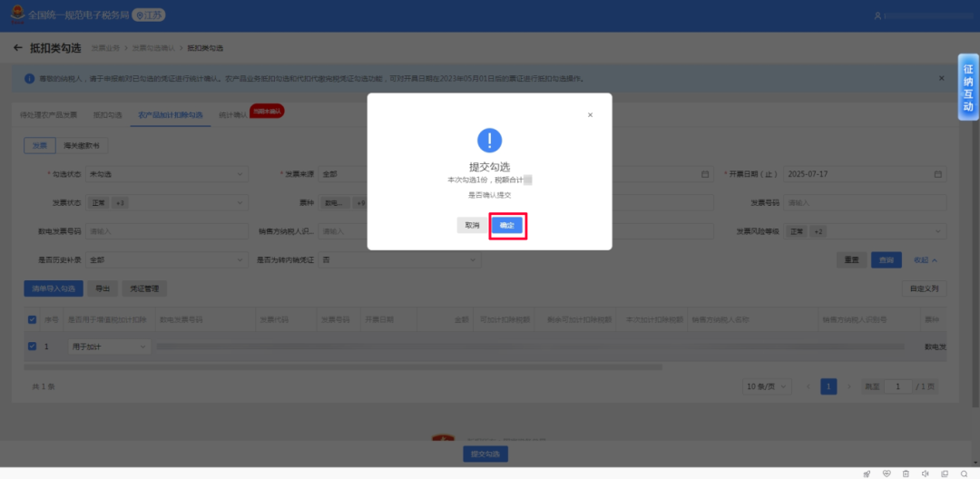
Task: Go back using the arrow beside 抵扣类勾选
Action: click(17, 48)
